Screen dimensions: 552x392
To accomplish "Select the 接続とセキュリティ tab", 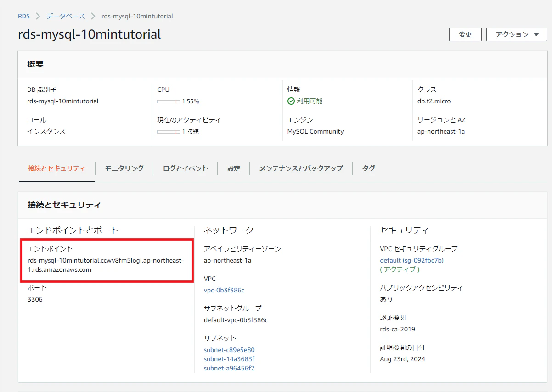I will point(56,168).
